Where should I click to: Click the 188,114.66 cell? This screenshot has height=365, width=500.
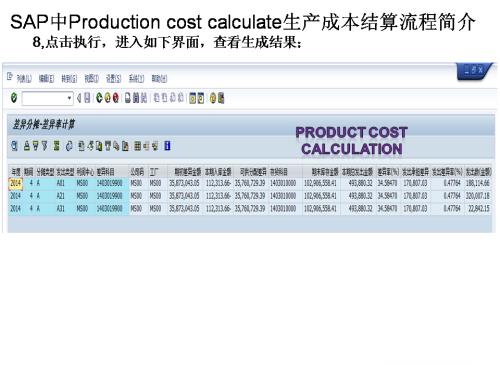478,183
